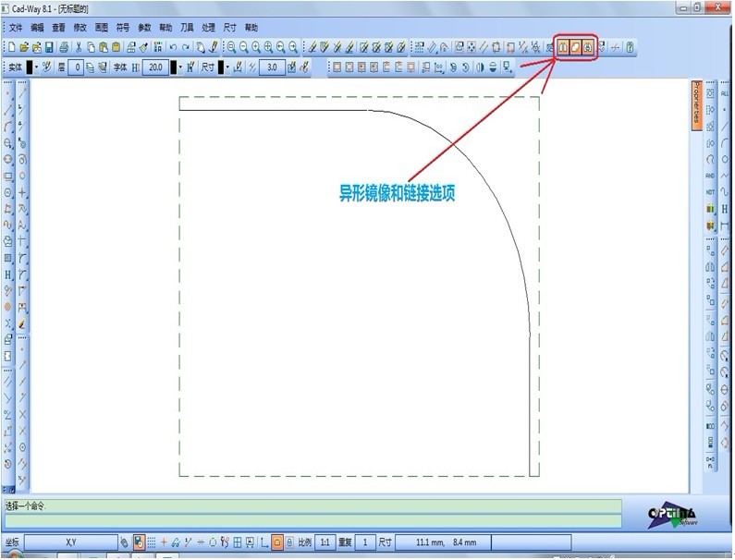This screenshot has width=735, height=560.
Task: Toggle the middle highlighted shape link option
Action: pos(575,47)
